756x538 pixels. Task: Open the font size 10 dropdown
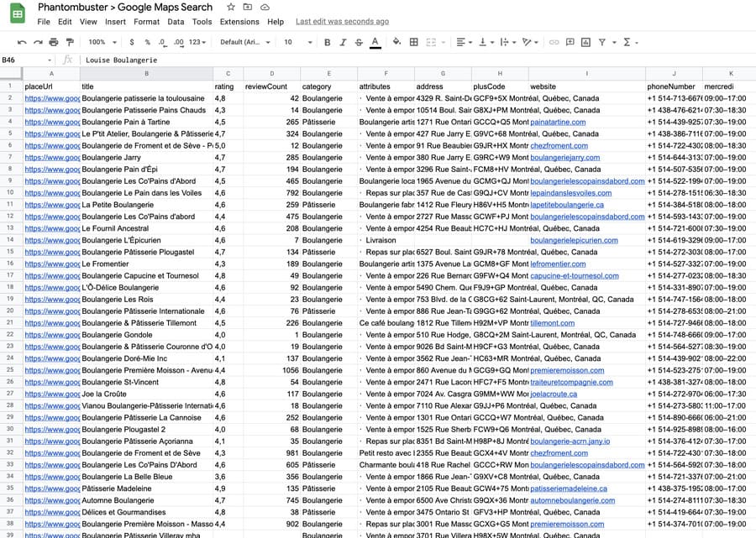tap(297, 42)
